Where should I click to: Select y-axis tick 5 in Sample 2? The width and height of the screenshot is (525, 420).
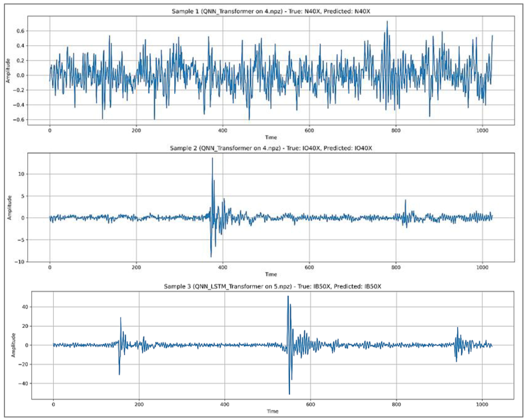23,196
